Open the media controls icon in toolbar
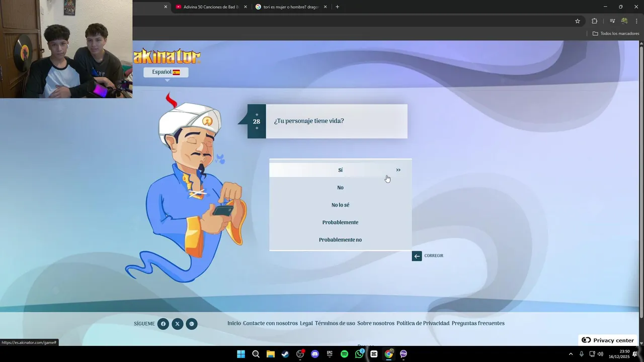This screenshot has width=644, height=362. pyautogui.click(x=612, y=21)
